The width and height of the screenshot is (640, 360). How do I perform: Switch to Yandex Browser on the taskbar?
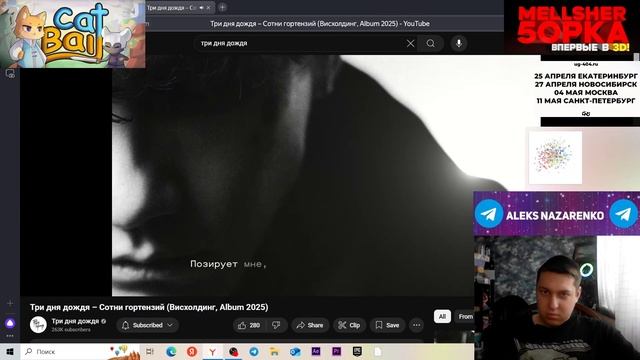click(213, 351)
